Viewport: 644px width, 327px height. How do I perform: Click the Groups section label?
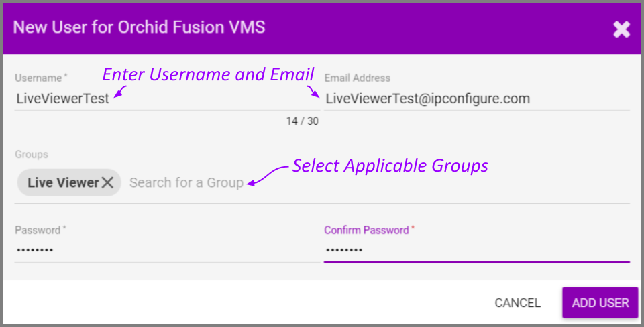[32, 155]
